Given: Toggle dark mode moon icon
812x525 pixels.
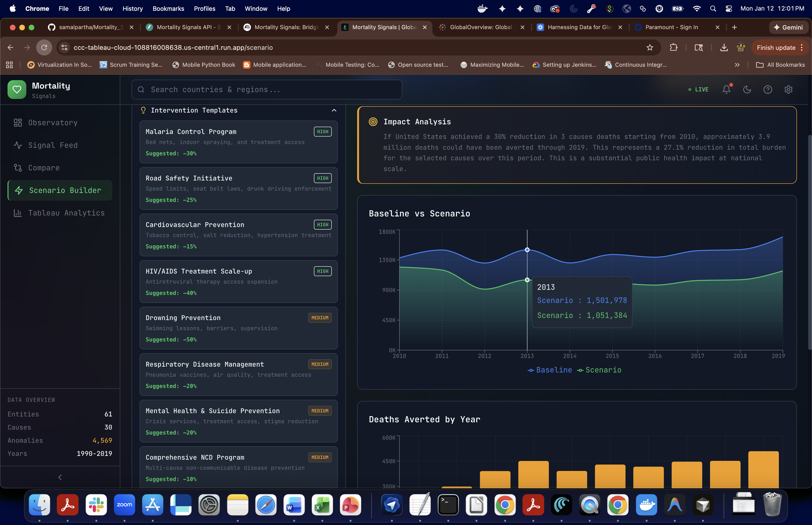Looking at the screenshot, I should click(747, 89).
